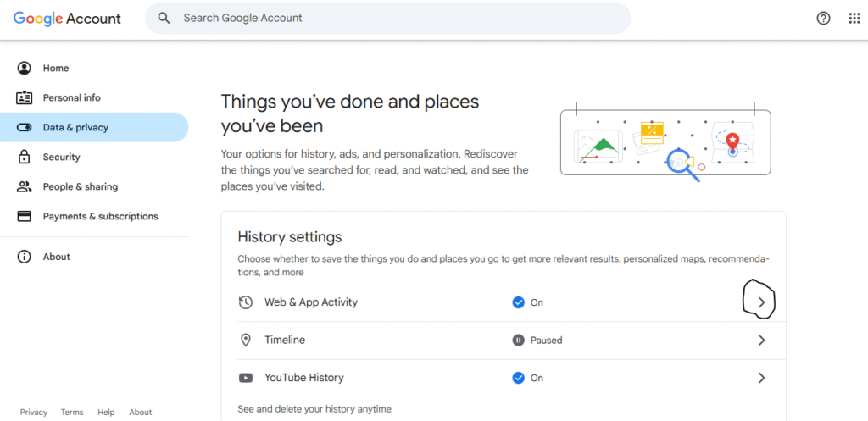This screenshot has width=868, height=421.
Task: Click the Personal info ID card icon
Action: coord(25,98)
